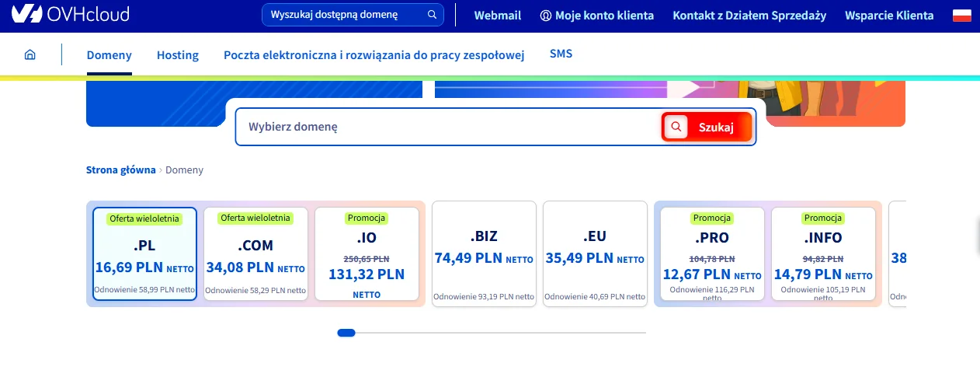Click the Promocja badge on .IO card
Viewport: 980px width, 367px height.
point(367,218)
